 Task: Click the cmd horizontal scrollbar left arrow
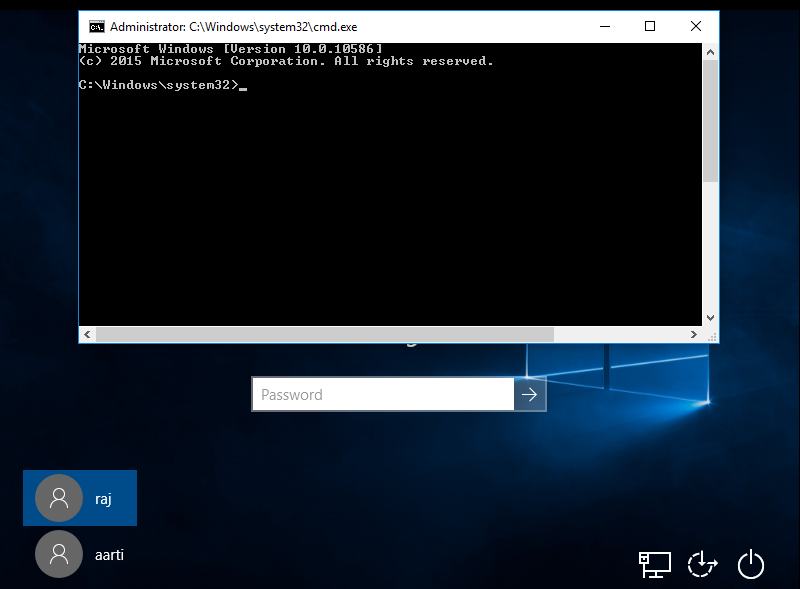87,334
